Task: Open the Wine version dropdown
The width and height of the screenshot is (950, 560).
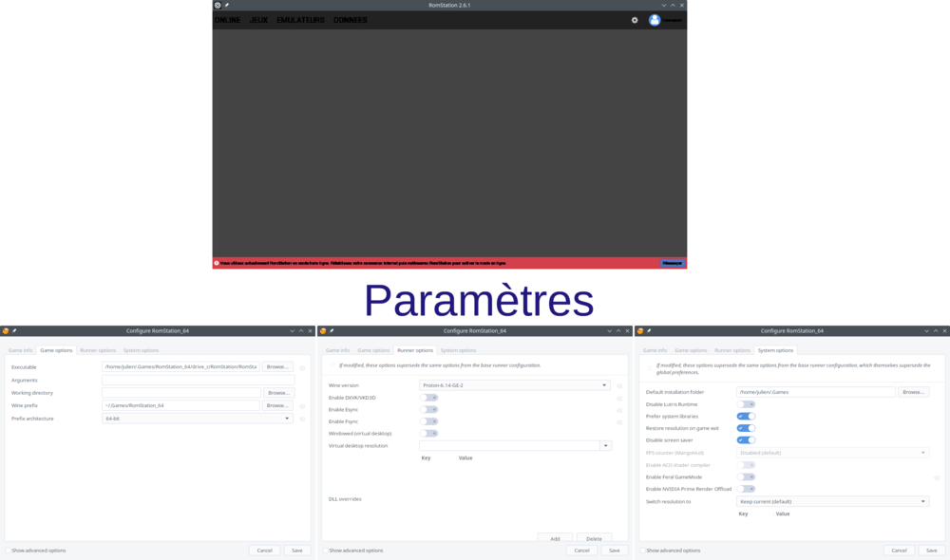Action: click(514, 385)
